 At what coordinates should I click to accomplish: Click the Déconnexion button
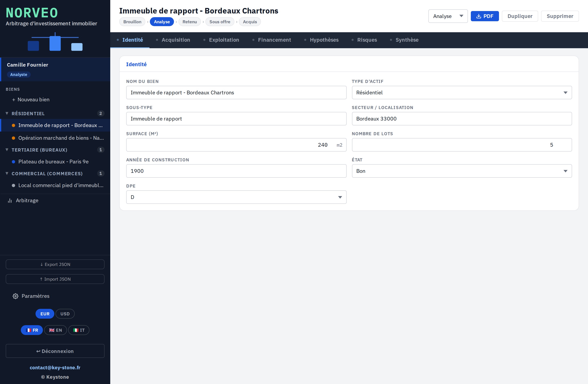55,351
